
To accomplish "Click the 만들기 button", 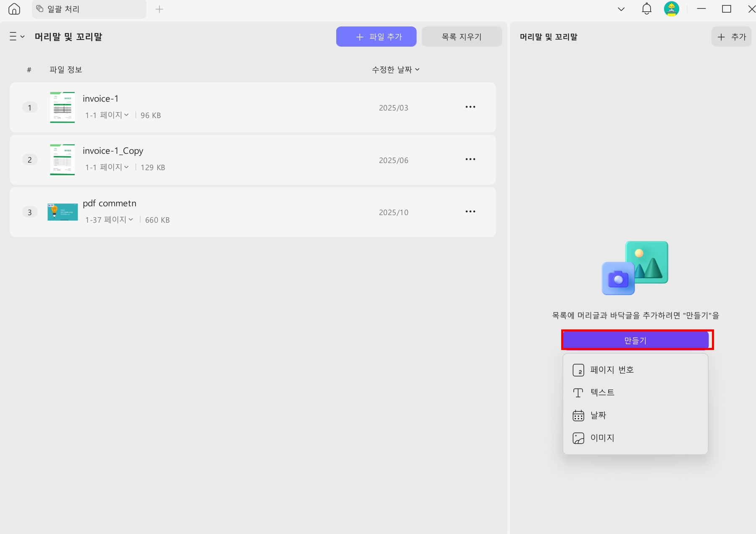I will point(636,340).
